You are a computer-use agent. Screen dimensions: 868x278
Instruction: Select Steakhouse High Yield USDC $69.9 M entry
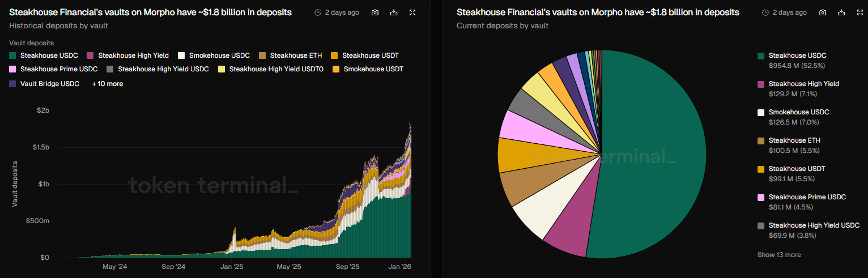pos(814,230)
